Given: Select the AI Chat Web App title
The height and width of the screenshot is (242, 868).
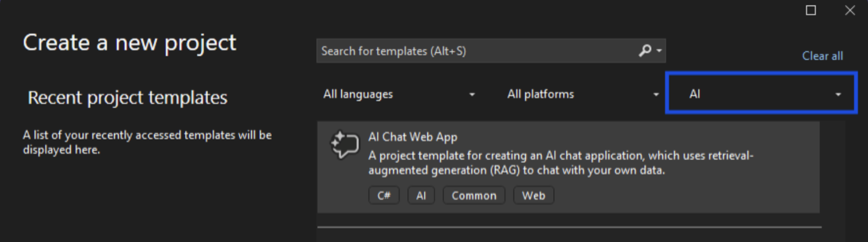Looking at the screenshot, I should [412, 137].
